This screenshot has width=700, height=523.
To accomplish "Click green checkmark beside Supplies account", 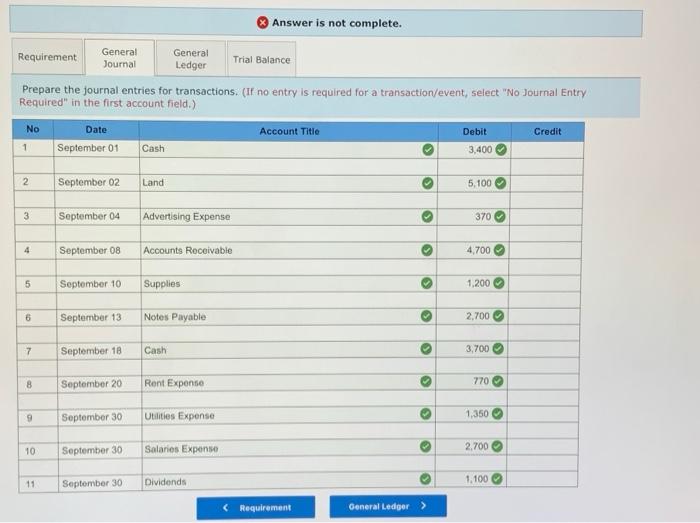I will click(427, 283).
